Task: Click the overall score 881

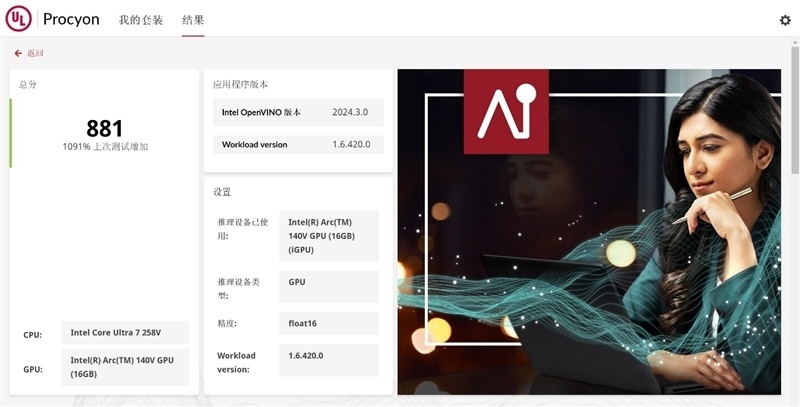Action: [x=104, y=128]
